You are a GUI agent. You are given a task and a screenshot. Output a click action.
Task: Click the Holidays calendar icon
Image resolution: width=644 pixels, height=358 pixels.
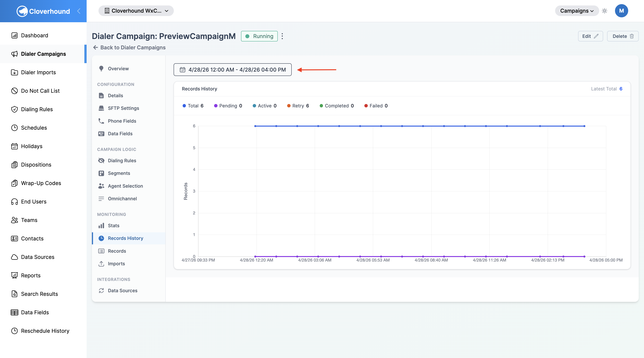pyautogui.click(x=14, y=146)
